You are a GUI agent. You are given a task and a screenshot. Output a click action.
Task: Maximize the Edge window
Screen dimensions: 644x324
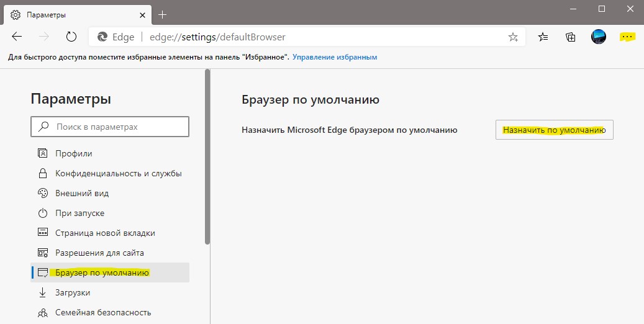click(x=602, y=9)
